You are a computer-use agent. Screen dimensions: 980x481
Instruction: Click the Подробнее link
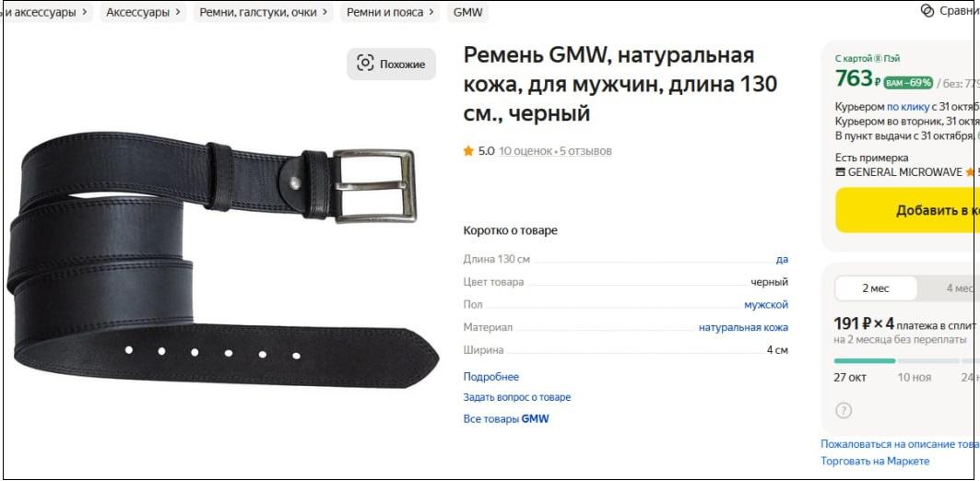[x=490, y=377]
